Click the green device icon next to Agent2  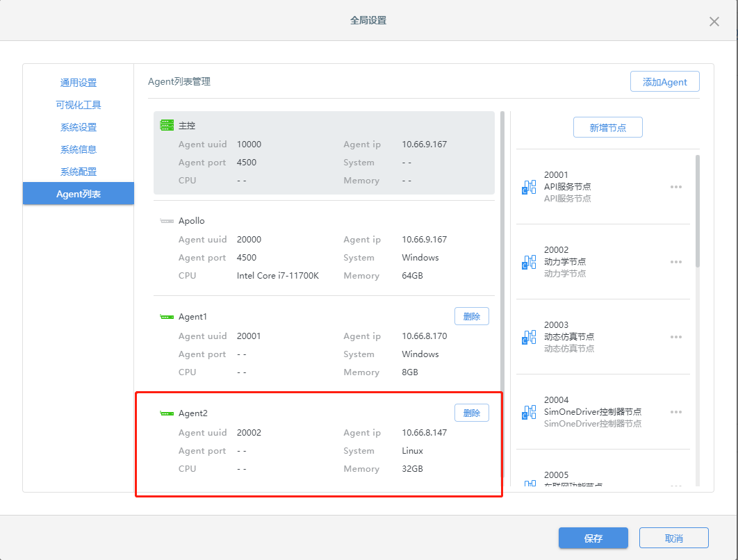coord(166,413)
